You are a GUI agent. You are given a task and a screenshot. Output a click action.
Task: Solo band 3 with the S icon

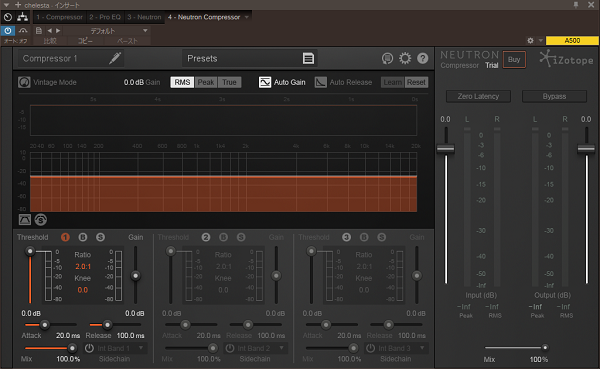coord(382,237)
